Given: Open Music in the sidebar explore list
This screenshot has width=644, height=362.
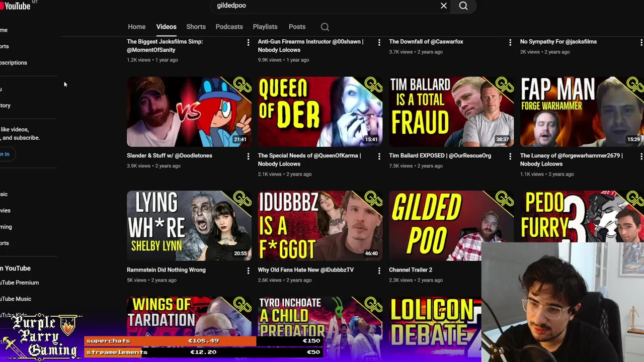Looking at the screenshot, I should (x=4, y=194).
